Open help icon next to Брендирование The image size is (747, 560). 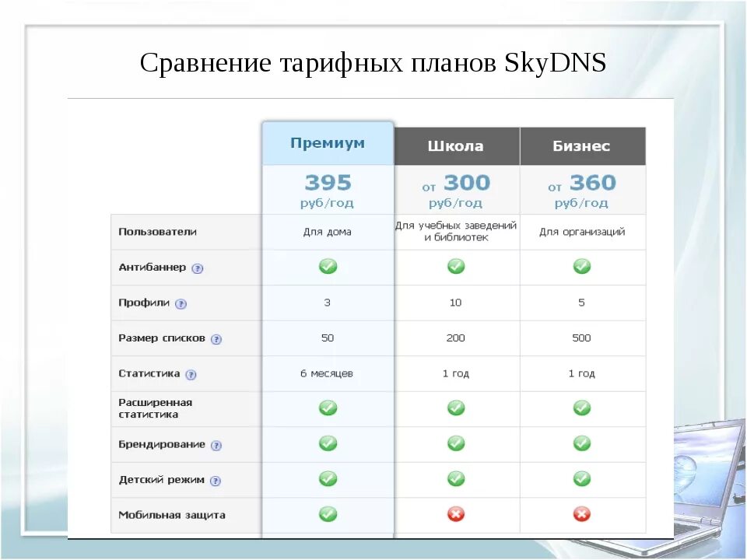[x=216, y=445]
